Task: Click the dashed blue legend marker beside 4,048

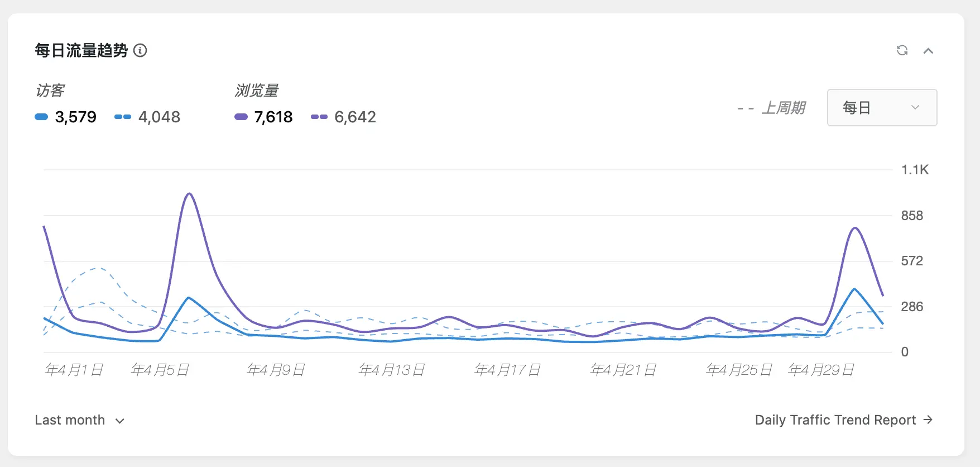Action: tap(122, 117)
